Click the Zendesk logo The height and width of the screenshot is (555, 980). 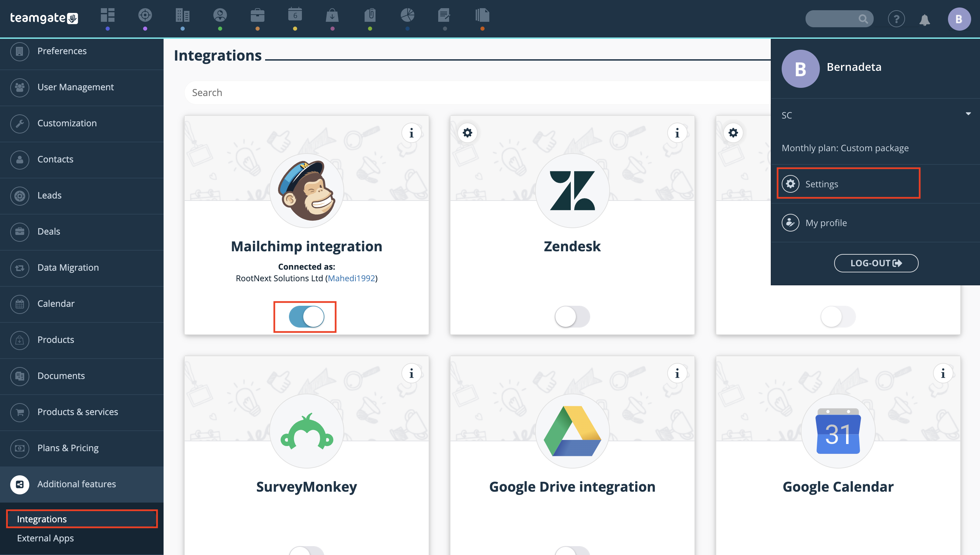(x=572, y=191)
